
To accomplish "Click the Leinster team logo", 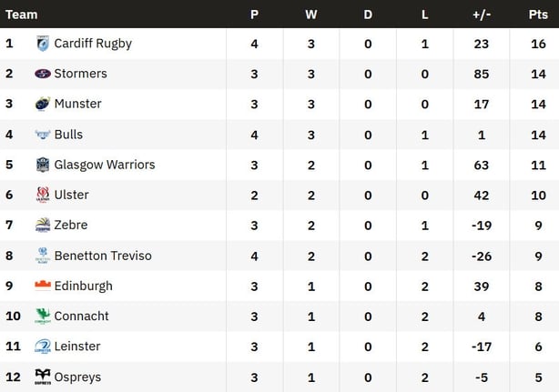I will pyautogui.click(x=42, y=347).
